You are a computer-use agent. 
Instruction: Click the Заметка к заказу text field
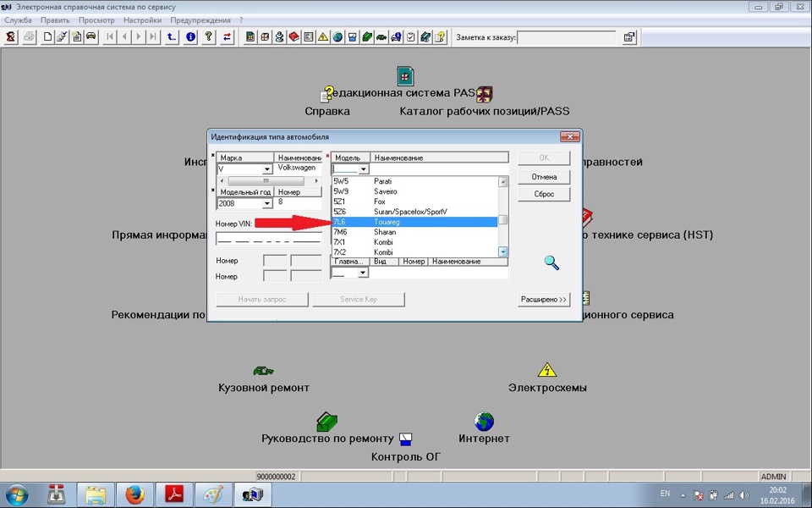(566, 37)
